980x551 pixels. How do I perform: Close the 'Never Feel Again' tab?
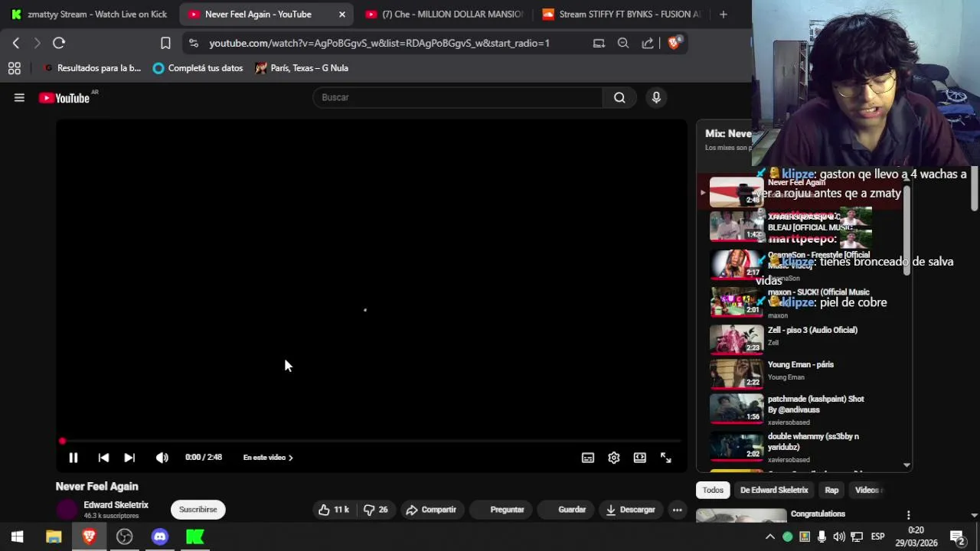tap(342, 14)
